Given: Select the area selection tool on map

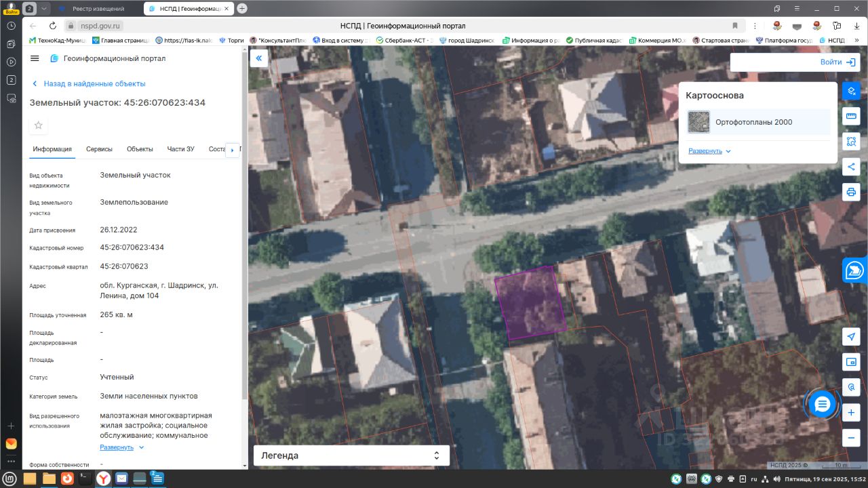Looking at the screenshot, I should pos(851,142).
